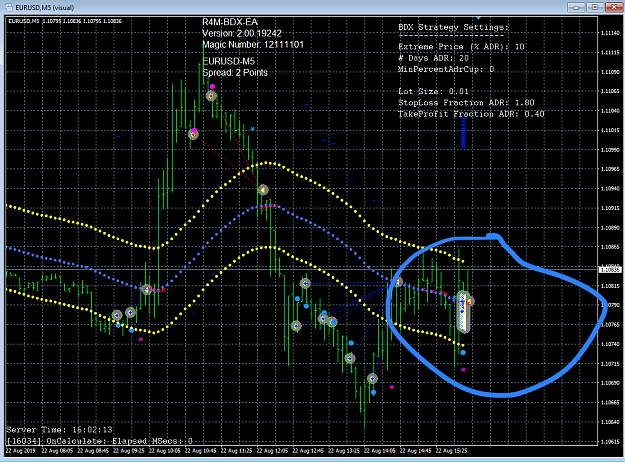Screen dimensions: 625x462
Task: Click the '22 Aug 13:25' time label
Action: tap(344, 451)
